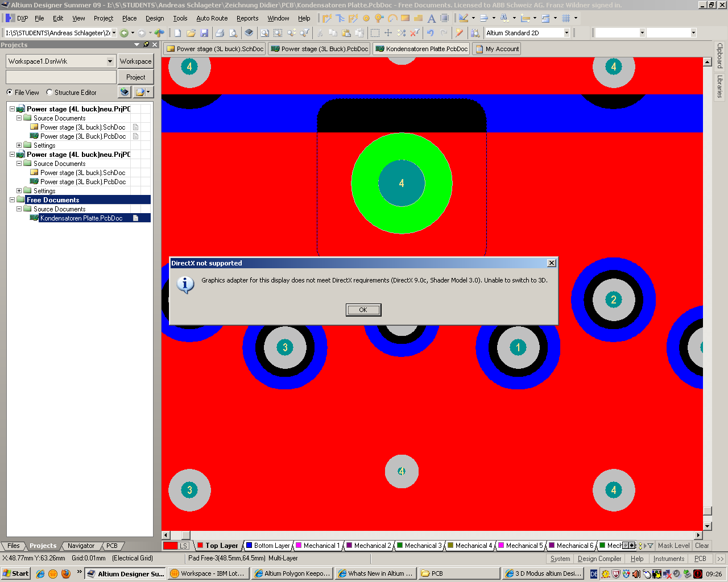Open the Altium Standard 2D view dropdown

point(566,33)
